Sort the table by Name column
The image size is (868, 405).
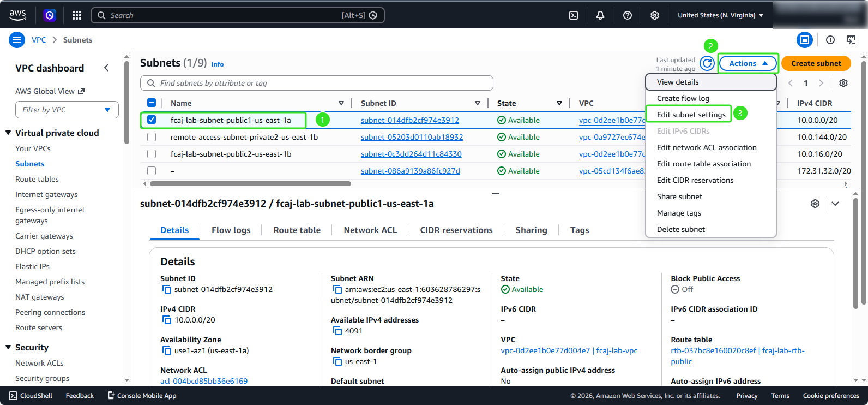341,103
